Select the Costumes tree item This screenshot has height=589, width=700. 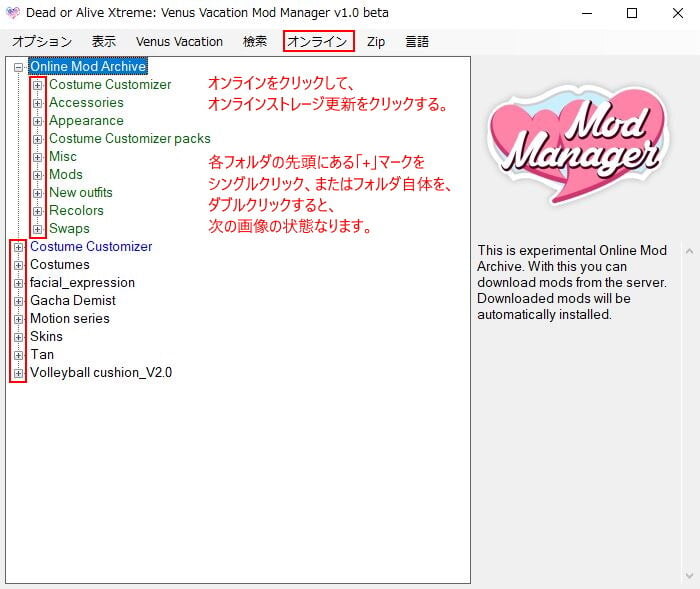coord(59,264)
